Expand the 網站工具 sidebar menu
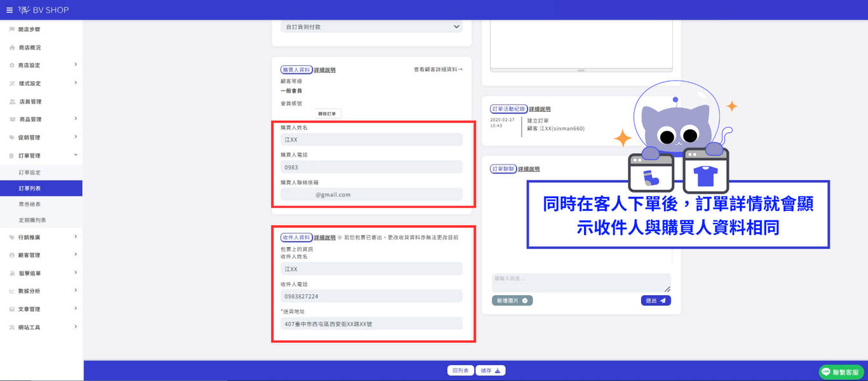The width and height of the screenshot is (868, 381). click(41, 327)
